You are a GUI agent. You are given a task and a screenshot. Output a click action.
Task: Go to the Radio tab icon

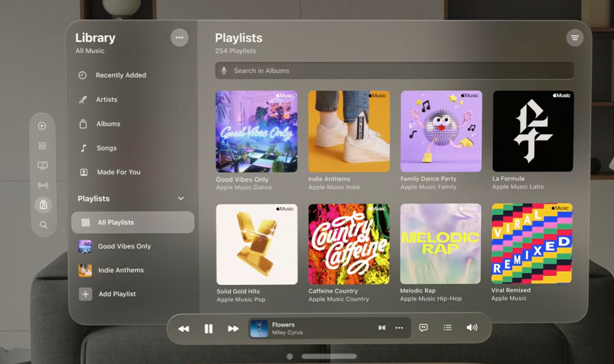pos(43,185)
